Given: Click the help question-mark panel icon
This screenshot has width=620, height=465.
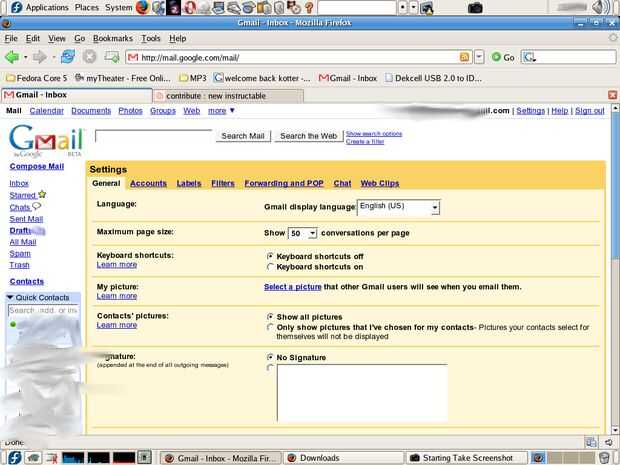Looking at the screenshot, I should tap(309, 7).
